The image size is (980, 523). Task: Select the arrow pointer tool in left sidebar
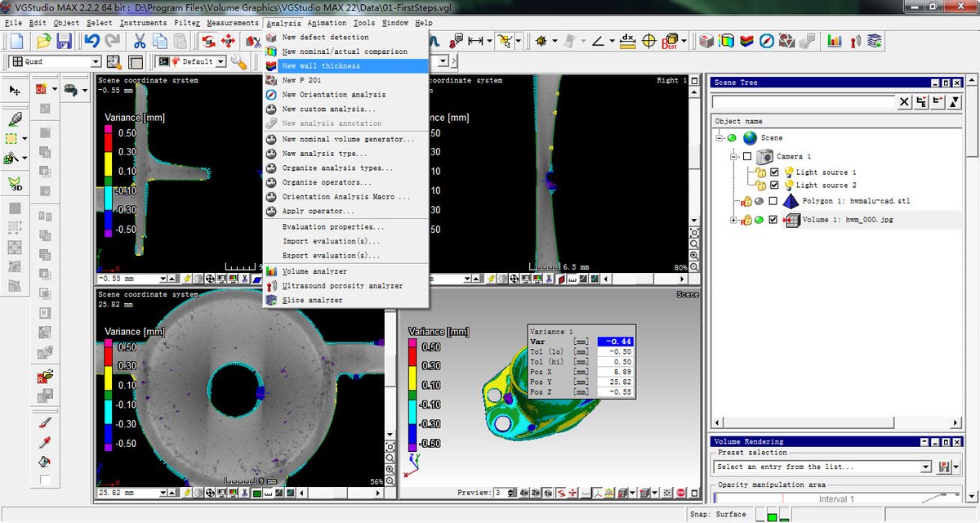(15, 89)
